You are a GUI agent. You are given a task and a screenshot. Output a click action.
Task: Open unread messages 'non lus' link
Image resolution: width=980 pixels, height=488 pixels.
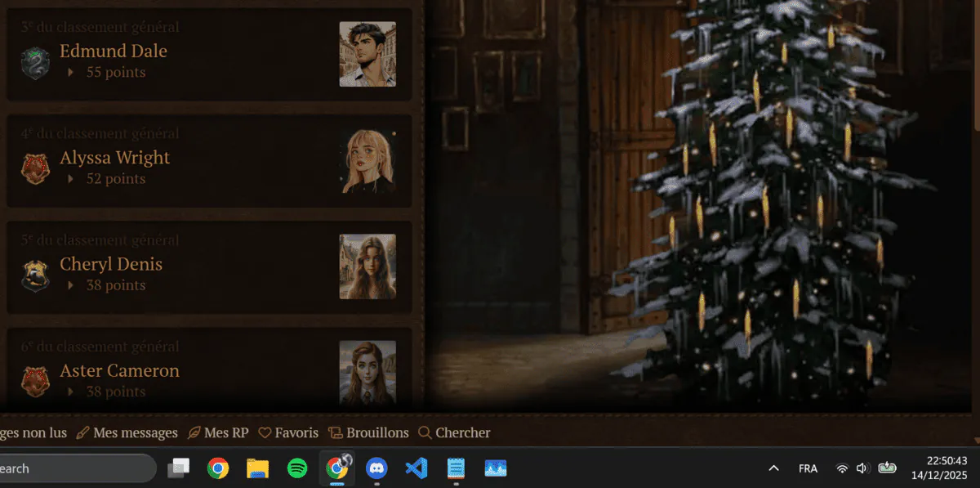point(33,432)
